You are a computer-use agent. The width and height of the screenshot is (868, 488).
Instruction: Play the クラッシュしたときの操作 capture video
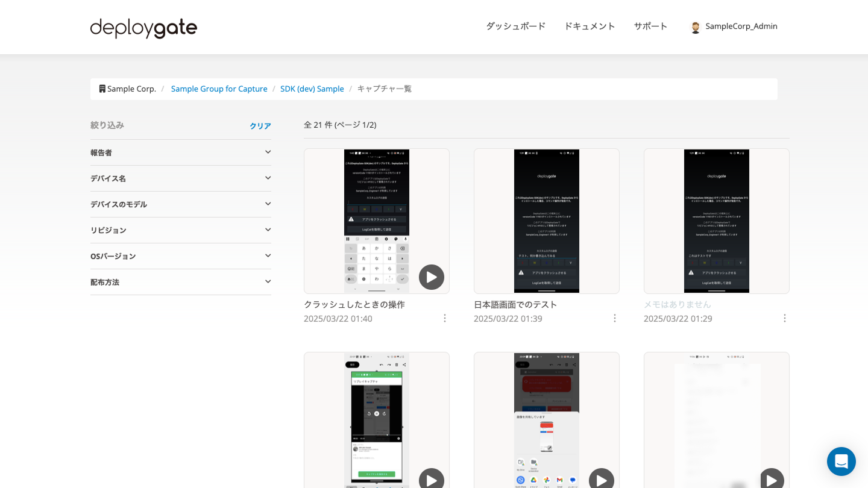click(432, 277)
